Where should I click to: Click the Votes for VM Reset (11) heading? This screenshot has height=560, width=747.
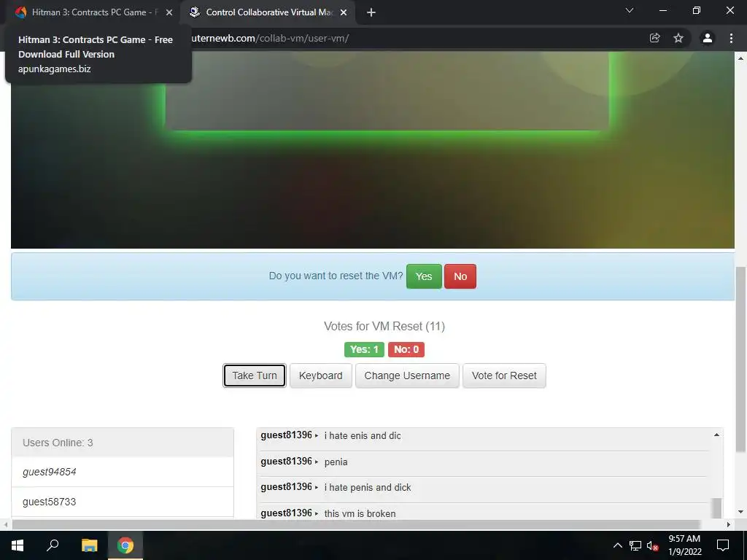click(x=384, y=326)
